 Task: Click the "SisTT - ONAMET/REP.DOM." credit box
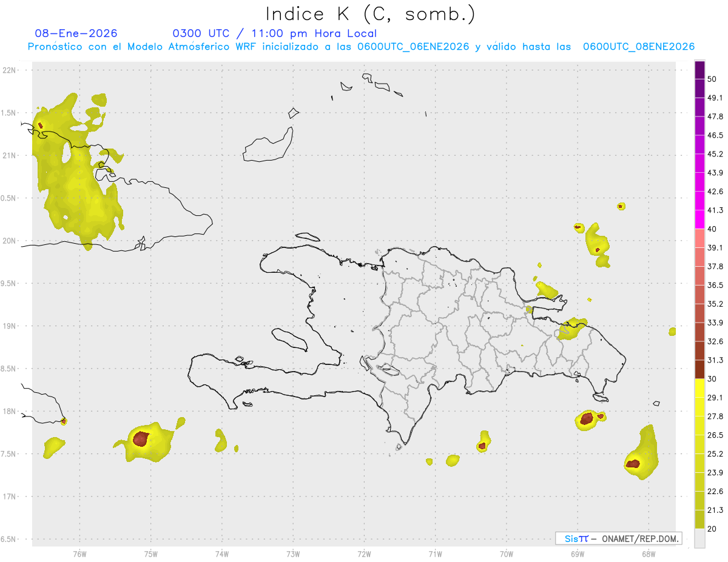click(x=618, y=538)
